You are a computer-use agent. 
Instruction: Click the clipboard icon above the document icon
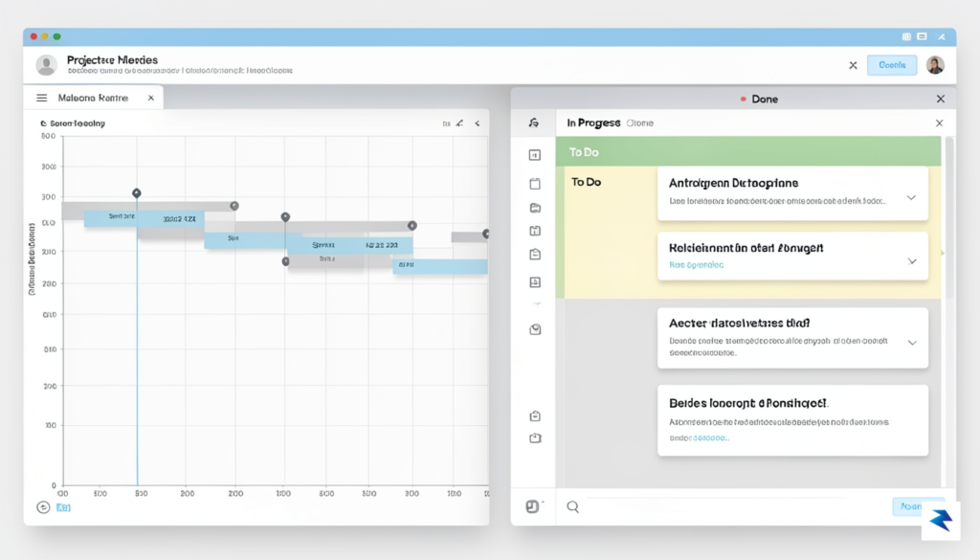click(535, 255)
